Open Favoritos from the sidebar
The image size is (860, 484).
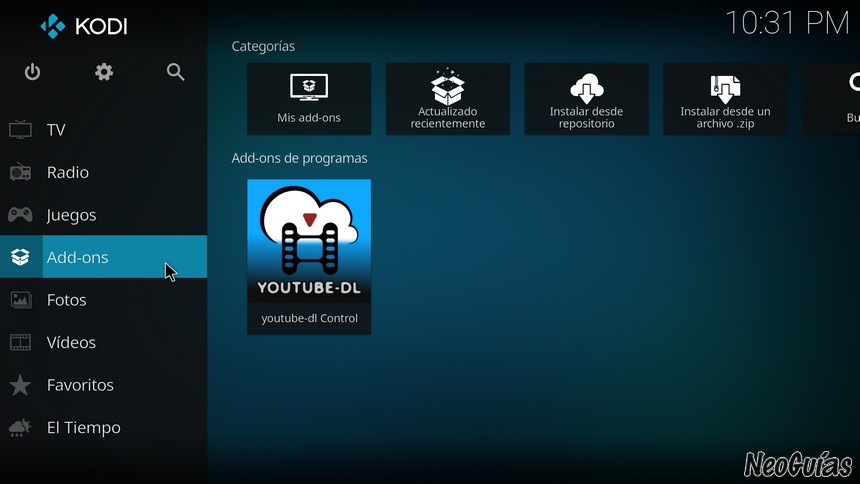pos(104,385)
